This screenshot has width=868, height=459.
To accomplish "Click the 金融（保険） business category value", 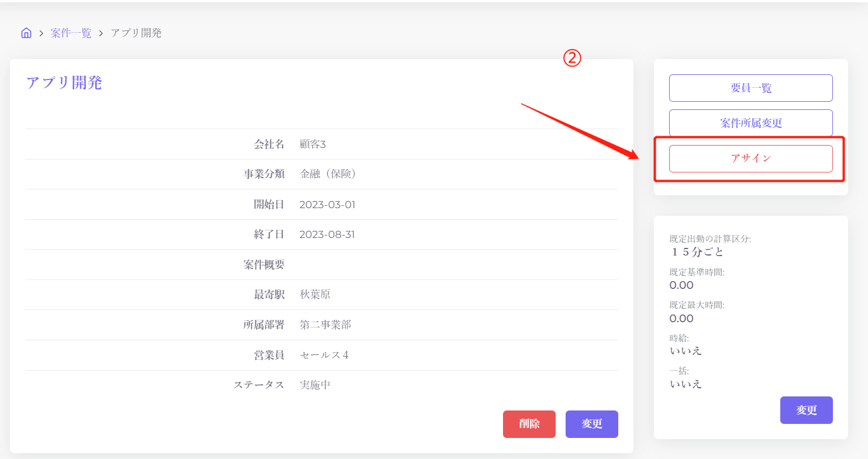I will [x=328, y=174].
